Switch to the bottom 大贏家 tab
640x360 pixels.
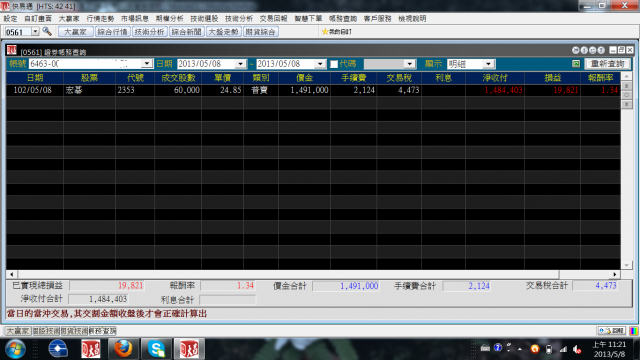click(x=18, y=331)
